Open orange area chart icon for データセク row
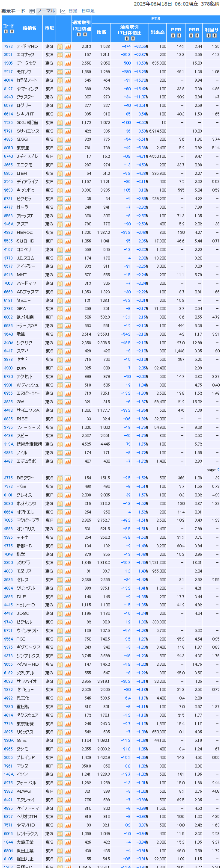 tap(68, 63)
